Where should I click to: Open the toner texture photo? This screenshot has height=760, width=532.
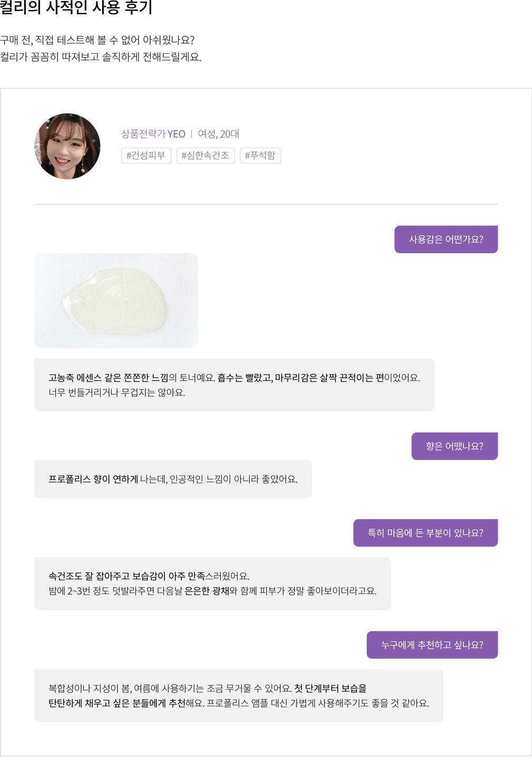click(x=116, y=300)
